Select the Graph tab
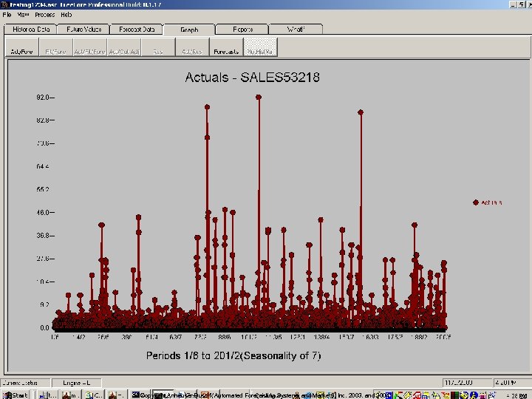532x399 pixels. [x=189, y=30]
